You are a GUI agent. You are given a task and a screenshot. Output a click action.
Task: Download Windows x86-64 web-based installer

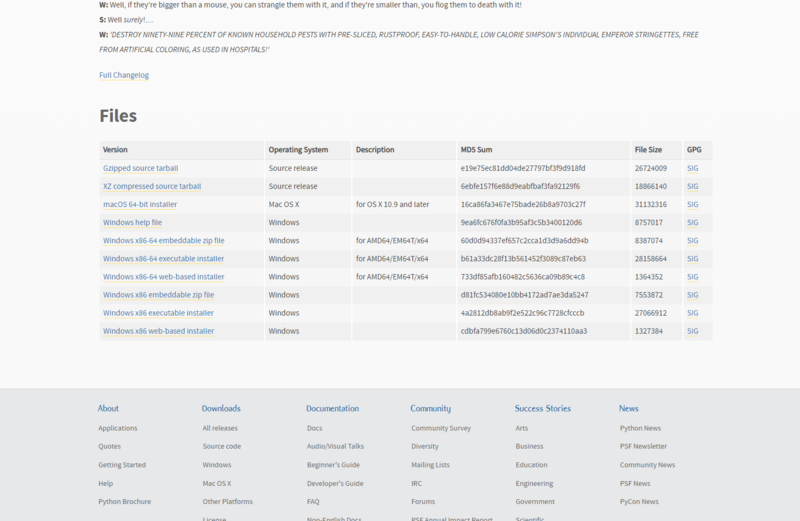click(x=163, y=277)
